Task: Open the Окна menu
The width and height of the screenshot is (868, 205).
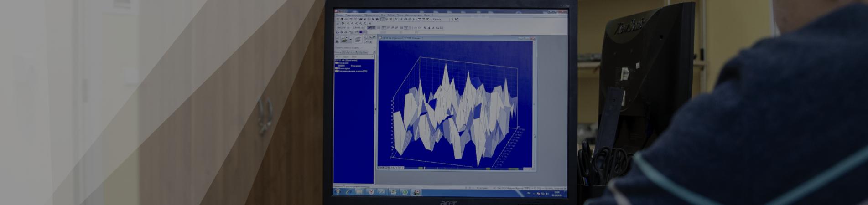Action: tap(426, 15)
